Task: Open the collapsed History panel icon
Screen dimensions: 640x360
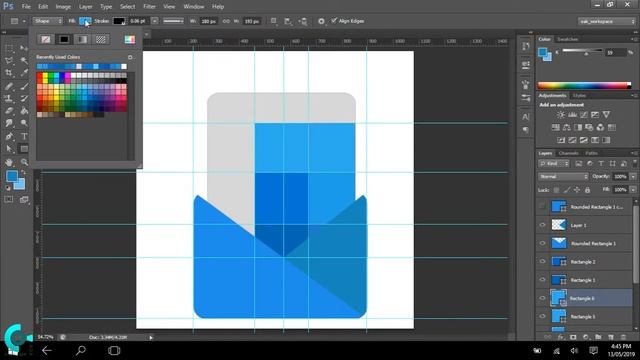Action: pyautogui.click(x=526, y=46)
